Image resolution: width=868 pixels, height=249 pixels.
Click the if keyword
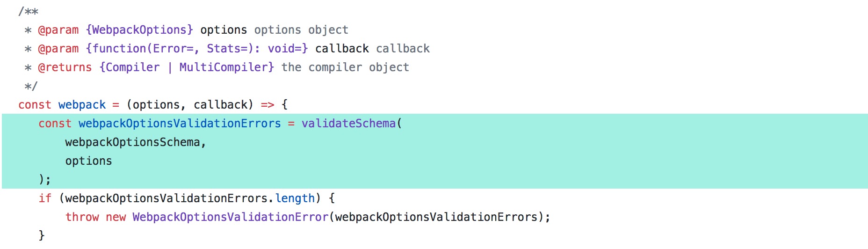(45, 198)
